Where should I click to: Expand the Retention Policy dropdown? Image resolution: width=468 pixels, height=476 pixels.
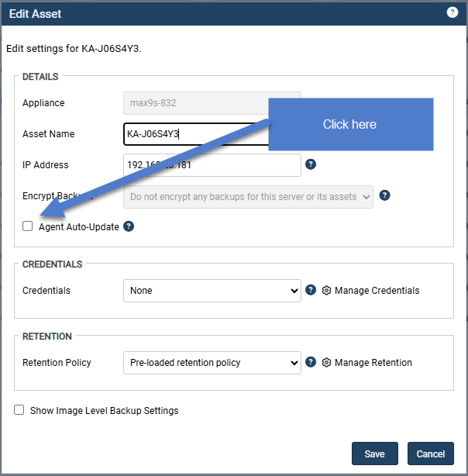(x=212, y=363)
